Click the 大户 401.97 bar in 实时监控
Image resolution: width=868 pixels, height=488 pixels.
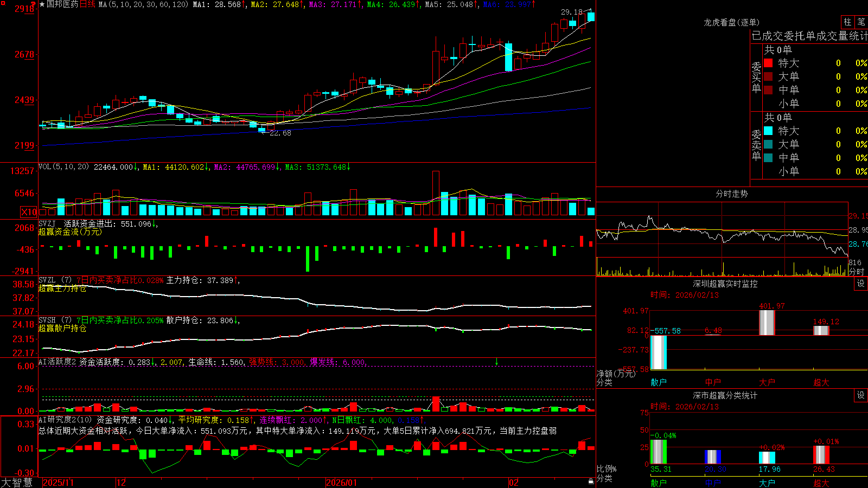tap(767, 323)
